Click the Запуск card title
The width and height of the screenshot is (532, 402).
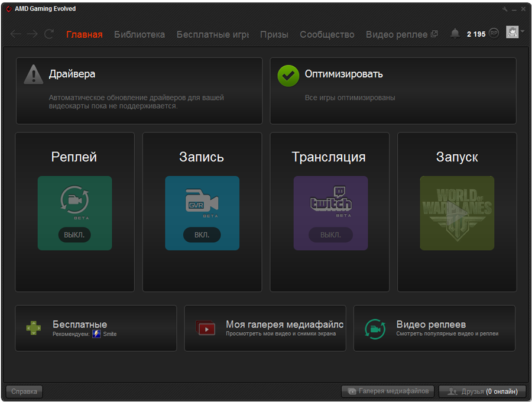pos(457,157)
